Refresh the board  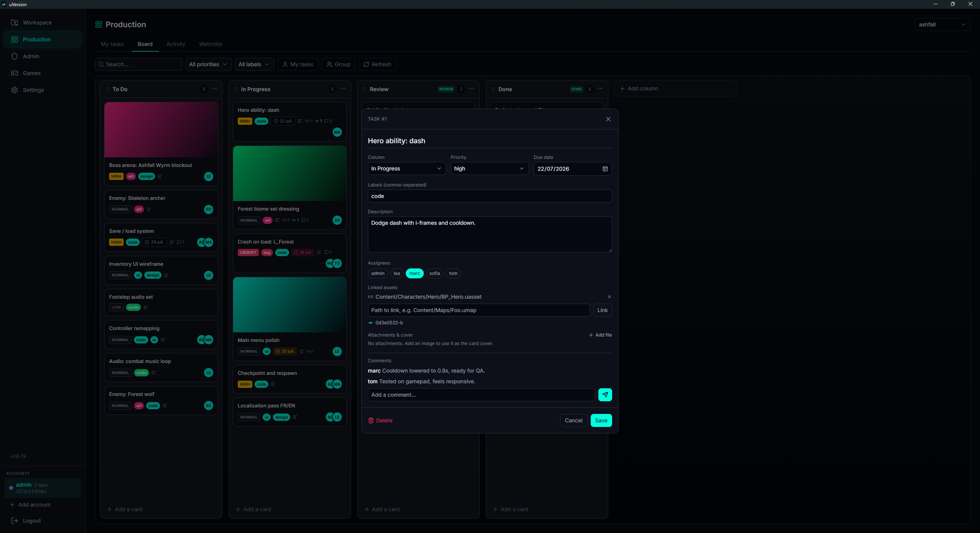click(x=377, y=64)
